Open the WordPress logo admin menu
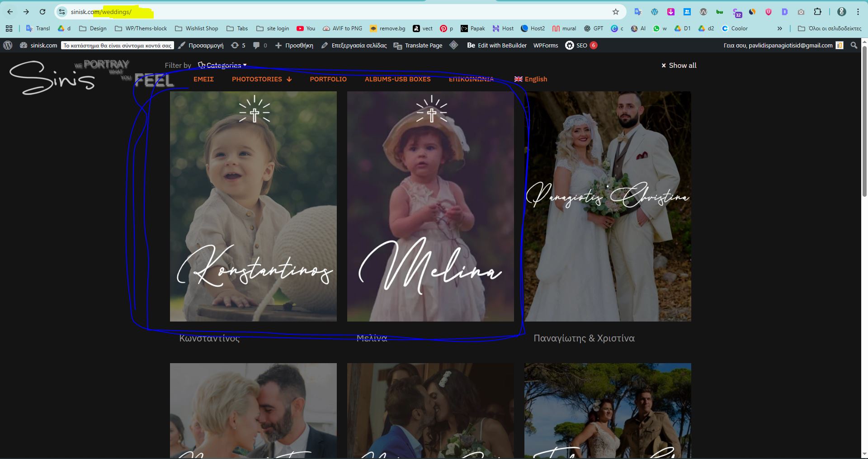Viewport: 868px width, 459px height. (x=8, y=45)
